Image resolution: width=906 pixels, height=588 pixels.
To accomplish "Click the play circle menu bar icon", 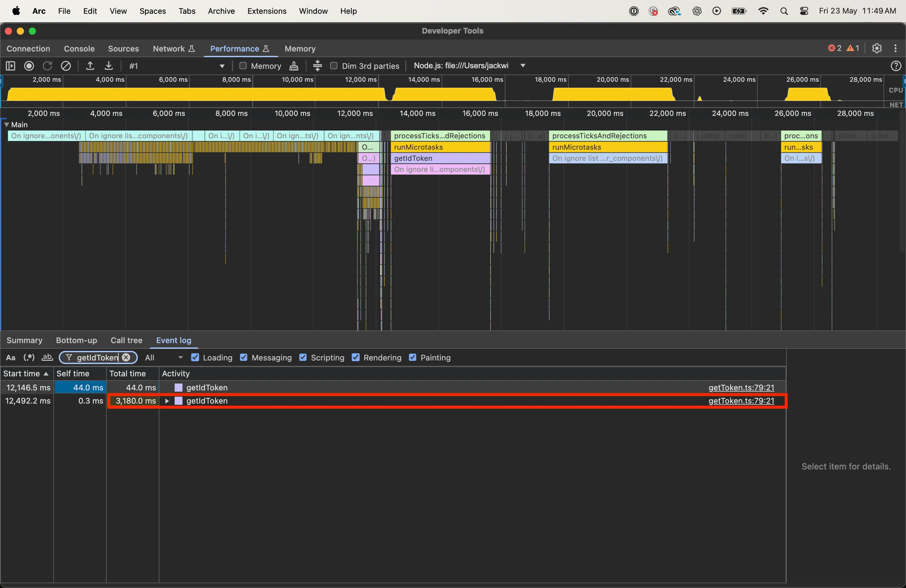I will click(716, 11).
